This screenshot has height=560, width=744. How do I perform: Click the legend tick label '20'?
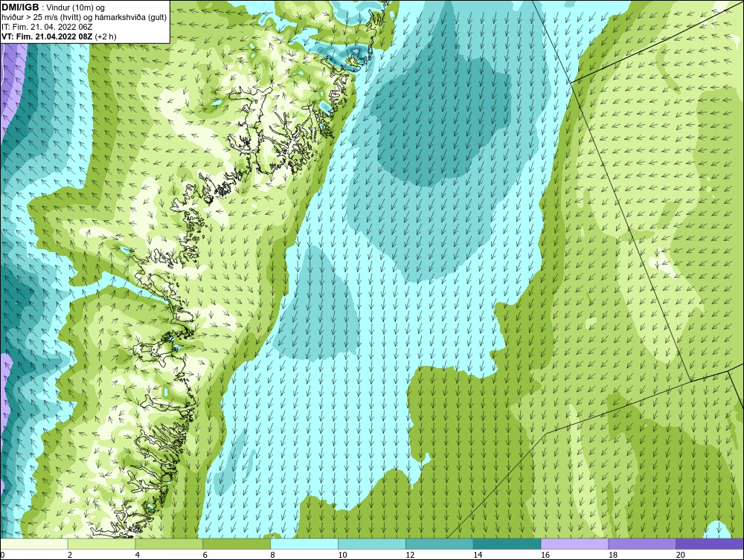681,555
